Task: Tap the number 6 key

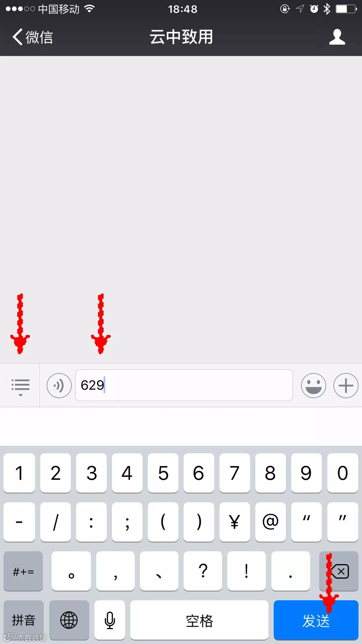Action: tap(199, 473)
